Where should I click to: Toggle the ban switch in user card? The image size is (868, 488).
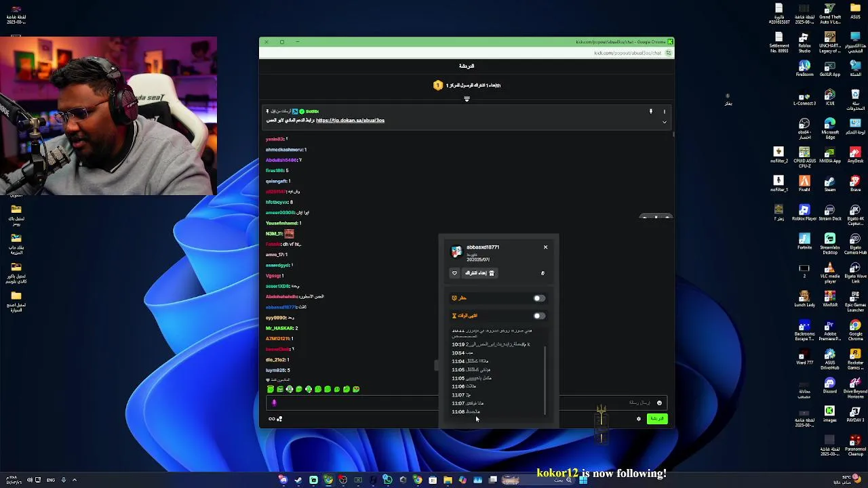click(x=538, y=298)
